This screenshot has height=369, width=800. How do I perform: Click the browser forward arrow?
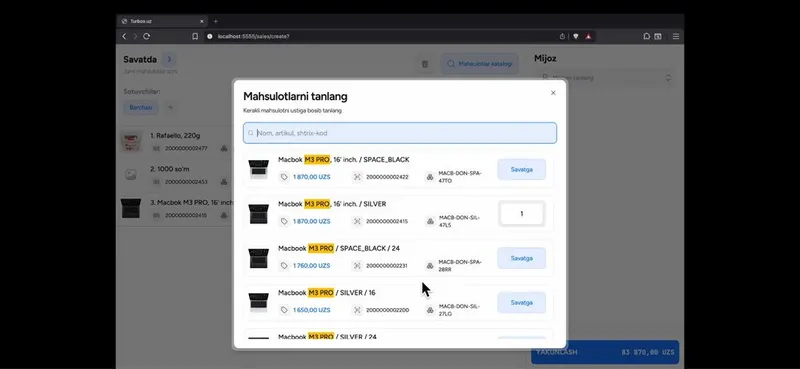tap(135, 36)
